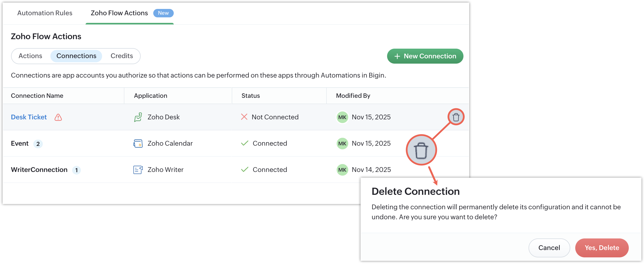
Task: Click the WriterConnection usage count badge
Action: click(76, 170)
